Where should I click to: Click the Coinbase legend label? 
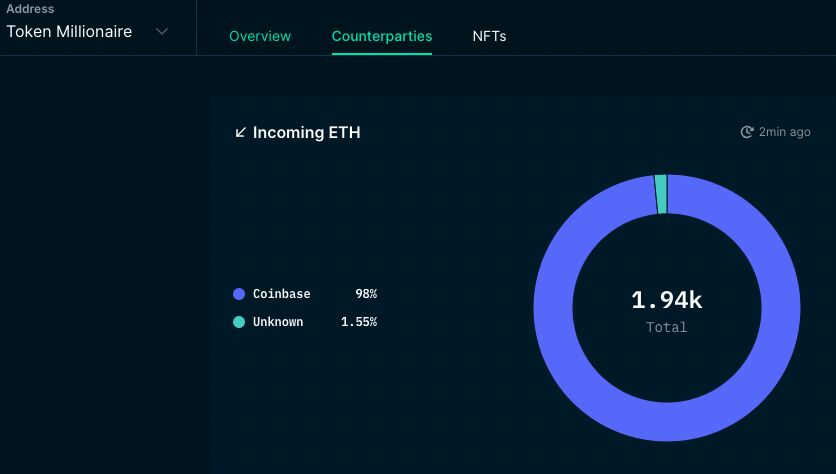[282, 294]
